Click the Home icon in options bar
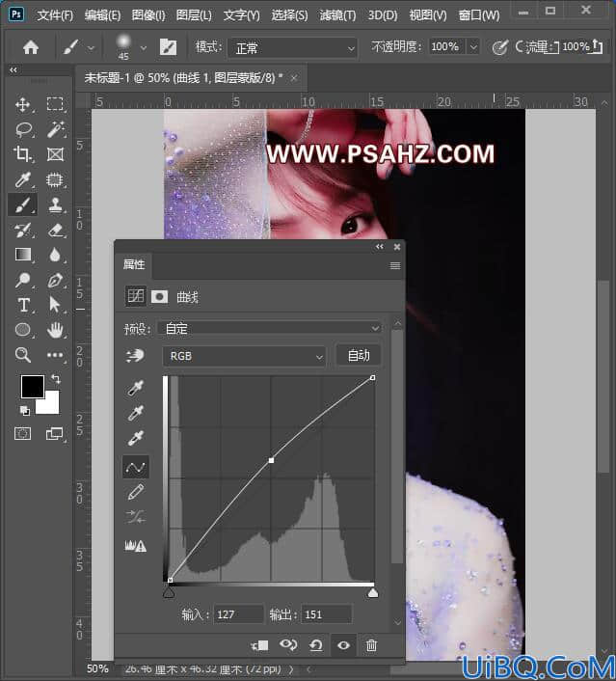This screenshot has width=616, height=681. coord(31,47)
